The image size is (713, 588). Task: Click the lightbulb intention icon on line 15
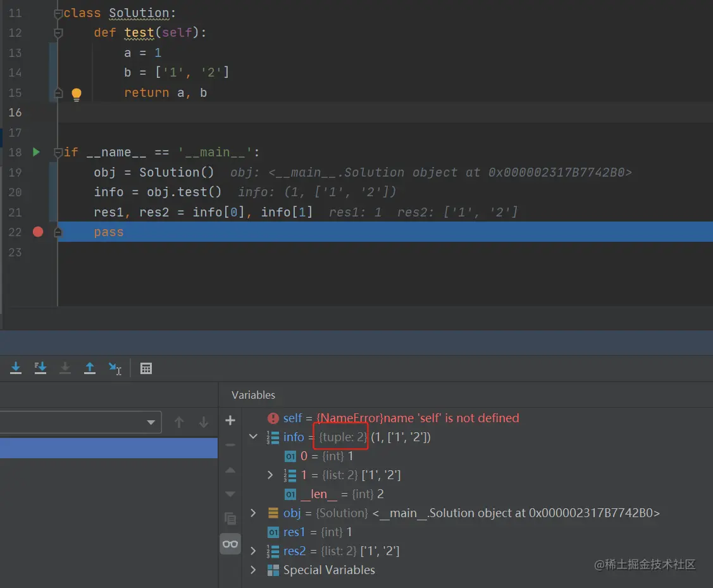77,94
